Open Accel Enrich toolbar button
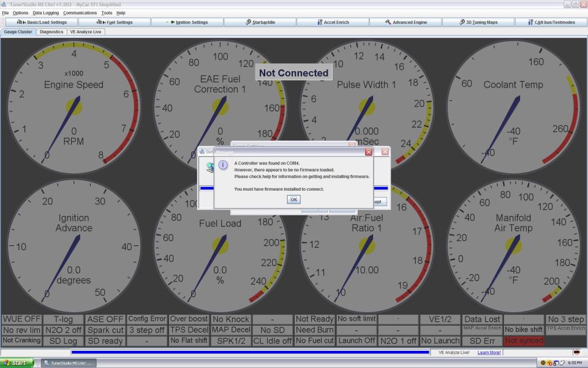Viewport: 588px width, 368px height. click(x=333, y=22)
